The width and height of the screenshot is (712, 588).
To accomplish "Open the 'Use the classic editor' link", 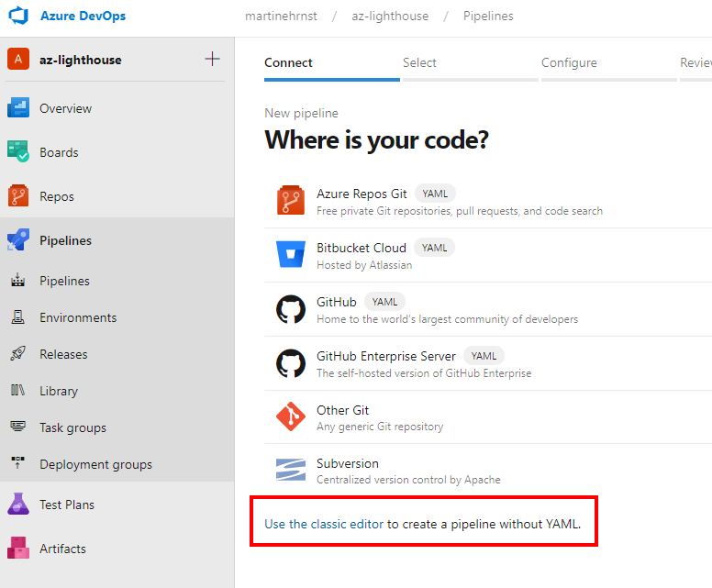I will [324, 524].
